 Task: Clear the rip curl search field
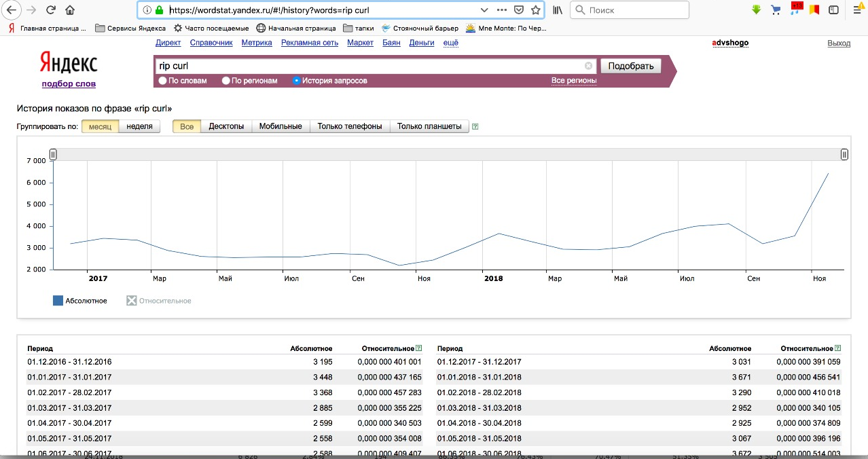click(588, 66)
